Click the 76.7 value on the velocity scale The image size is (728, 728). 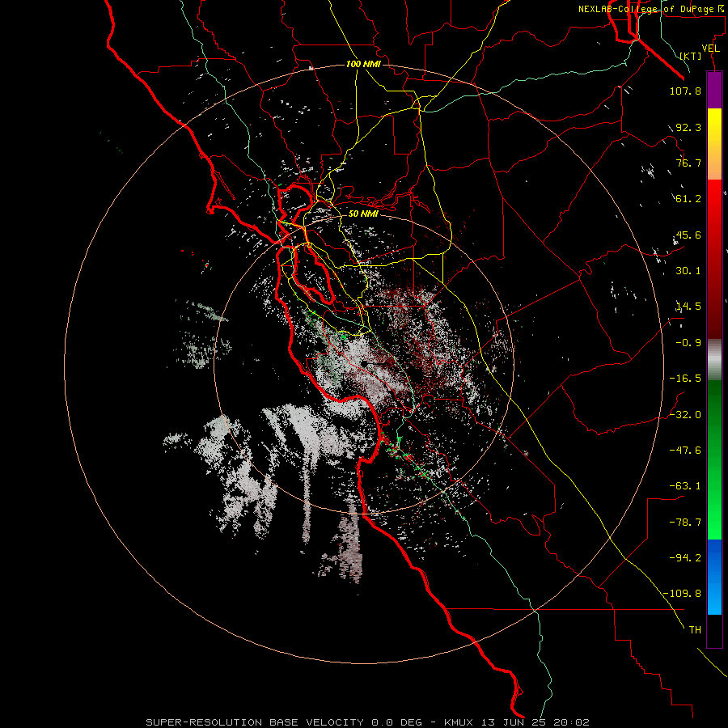(688, 163)
